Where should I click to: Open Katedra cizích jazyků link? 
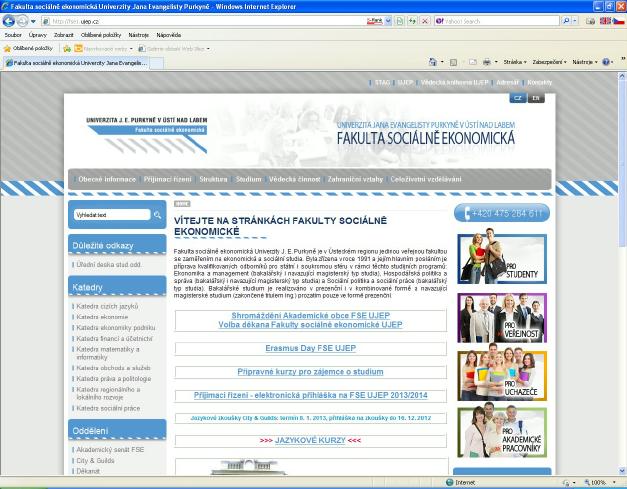tap(107, 306)
